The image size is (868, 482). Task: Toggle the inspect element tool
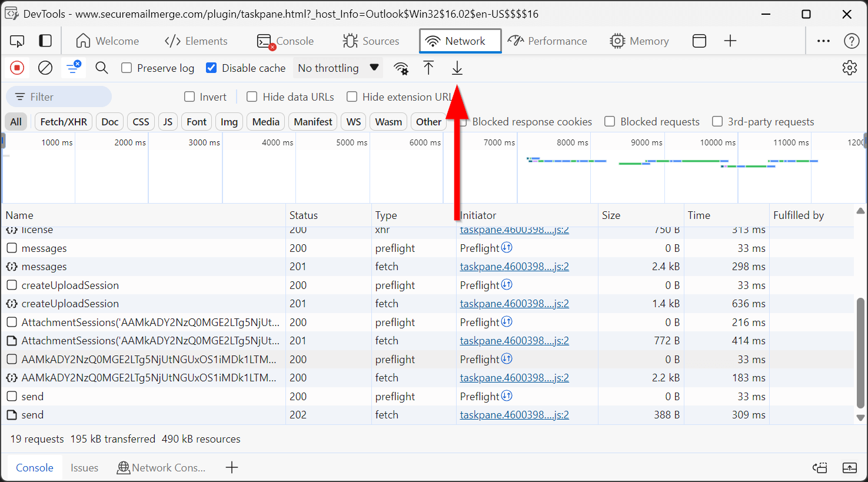[x=17, y=41]
